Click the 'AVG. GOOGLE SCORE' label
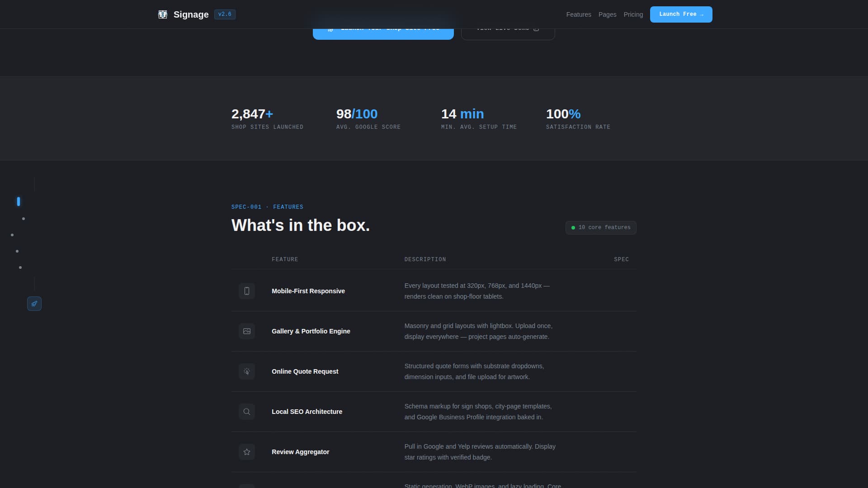The image size is (868, 488). pos(368,127)
